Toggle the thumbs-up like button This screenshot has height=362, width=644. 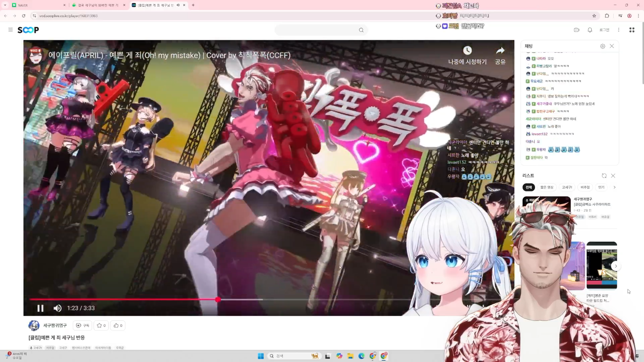pyautogui.click(x=117, y=325)
